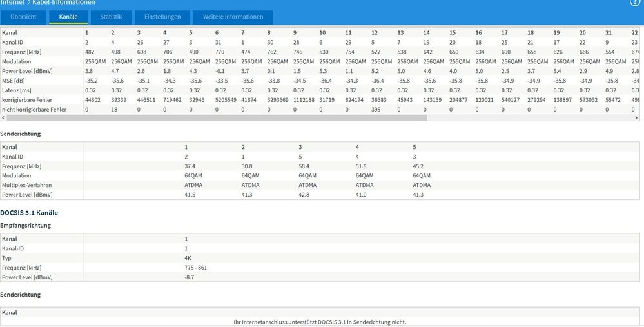Select MSE value -35.2

click(91, 81)
